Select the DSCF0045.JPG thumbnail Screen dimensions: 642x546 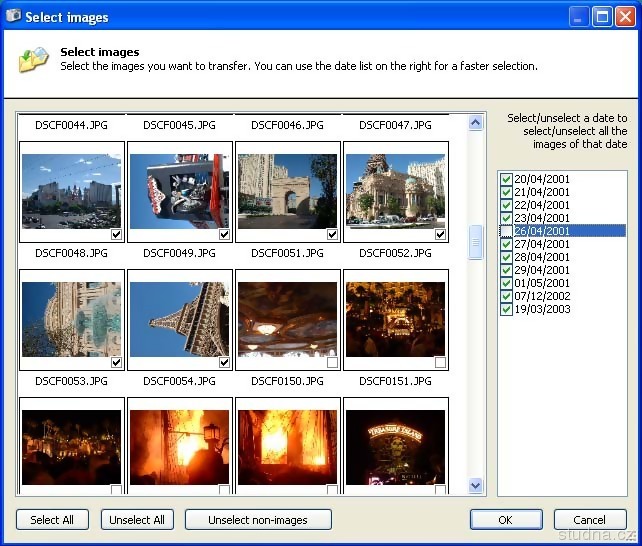coord(180,191)
